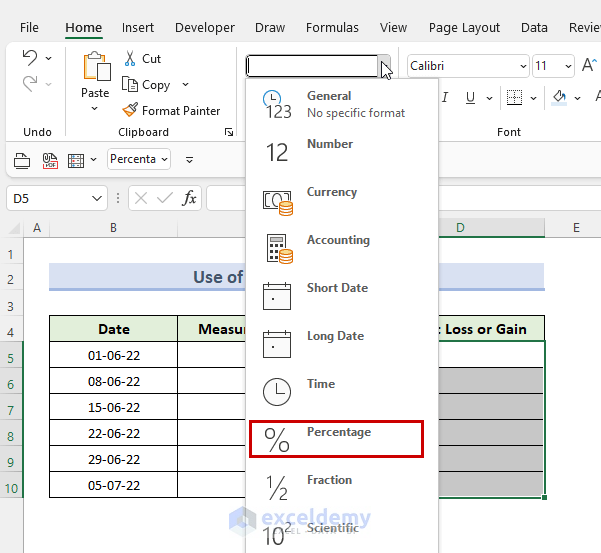Click the print preview icon in quick access toolbar
601x553 pixels.
click(x=22, y=160)
